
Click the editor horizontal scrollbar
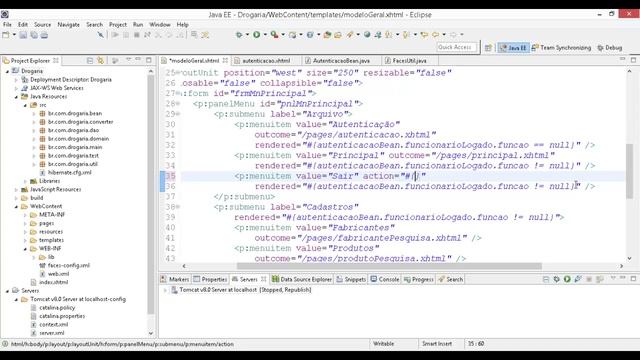click(x=389, y=266)
